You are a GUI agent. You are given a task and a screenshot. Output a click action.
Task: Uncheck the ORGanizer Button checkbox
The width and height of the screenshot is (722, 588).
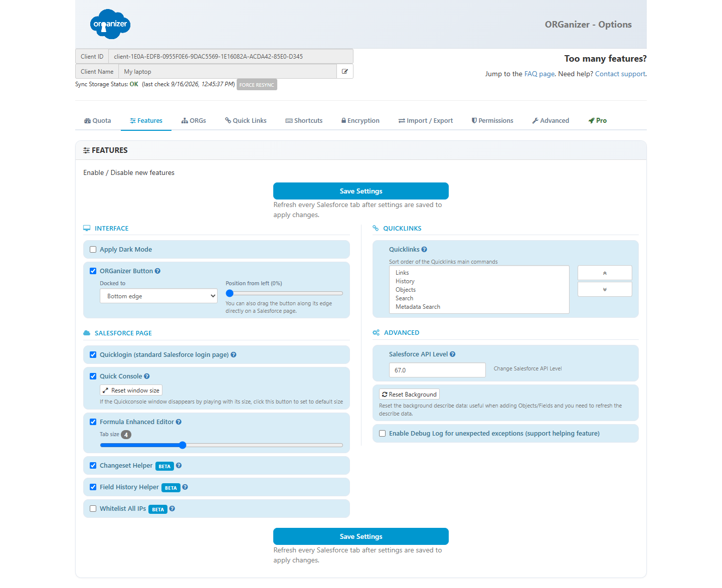point(93,271)
